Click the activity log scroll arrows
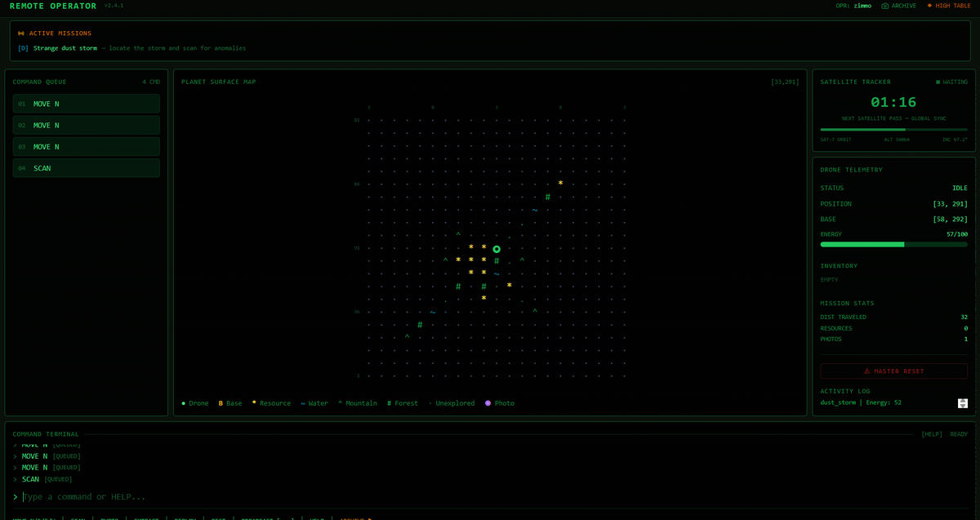The height and width of the screenshot is (520, 980). [963, 403]
